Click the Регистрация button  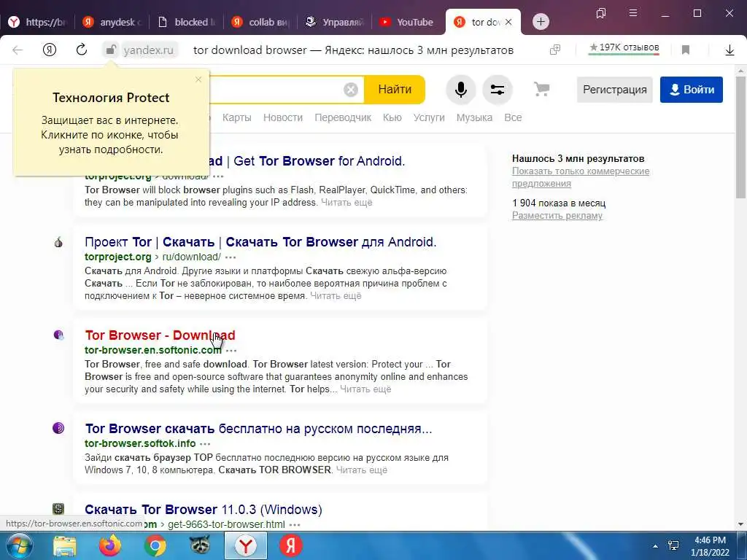[614, 90]
